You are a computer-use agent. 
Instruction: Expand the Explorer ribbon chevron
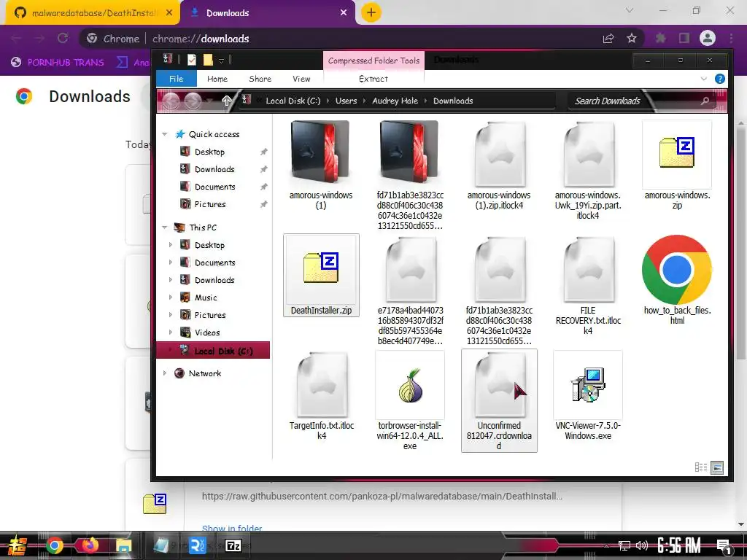tap(704, 79)
